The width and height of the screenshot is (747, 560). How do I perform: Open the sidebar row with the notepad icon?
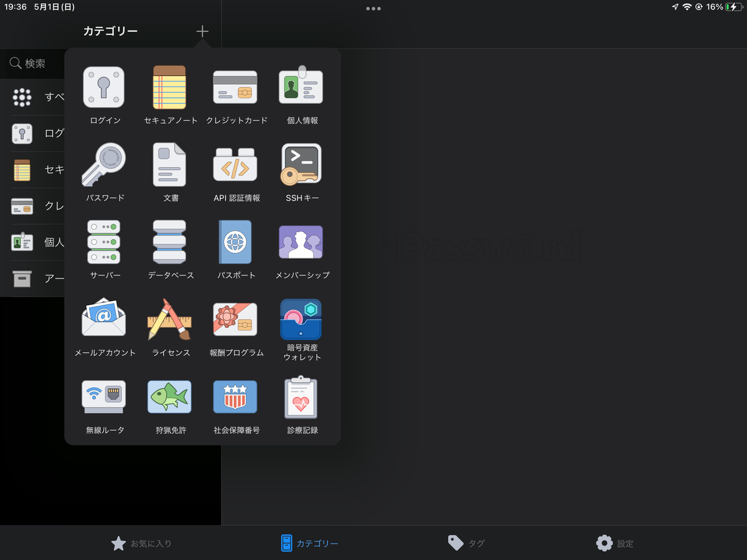tap(32, 170)
